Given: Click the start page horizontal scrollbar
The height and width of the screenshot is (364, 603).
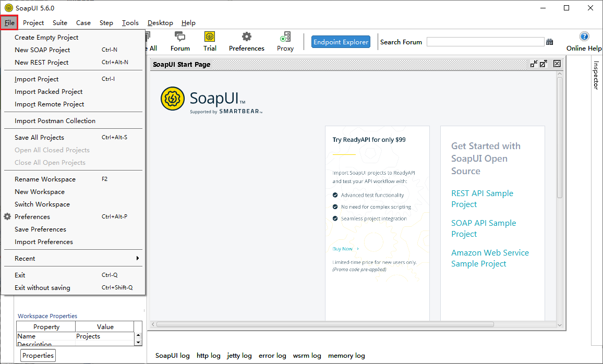Looking at the screenshot, I should 325,324.
